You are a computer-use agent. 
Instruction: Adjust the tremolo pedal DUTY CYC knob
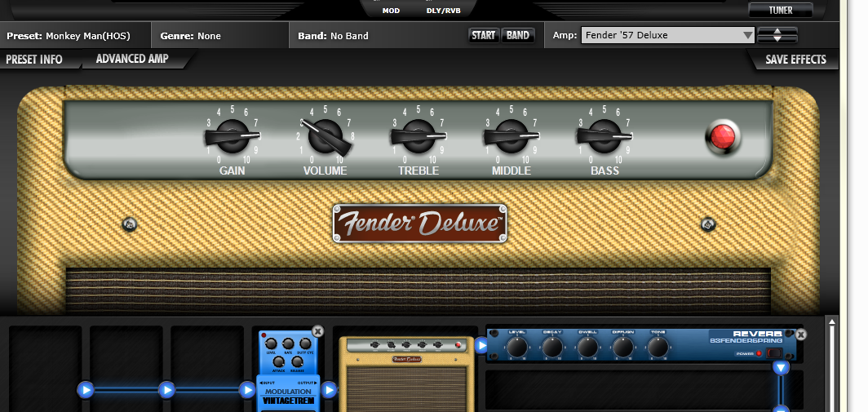305,344
